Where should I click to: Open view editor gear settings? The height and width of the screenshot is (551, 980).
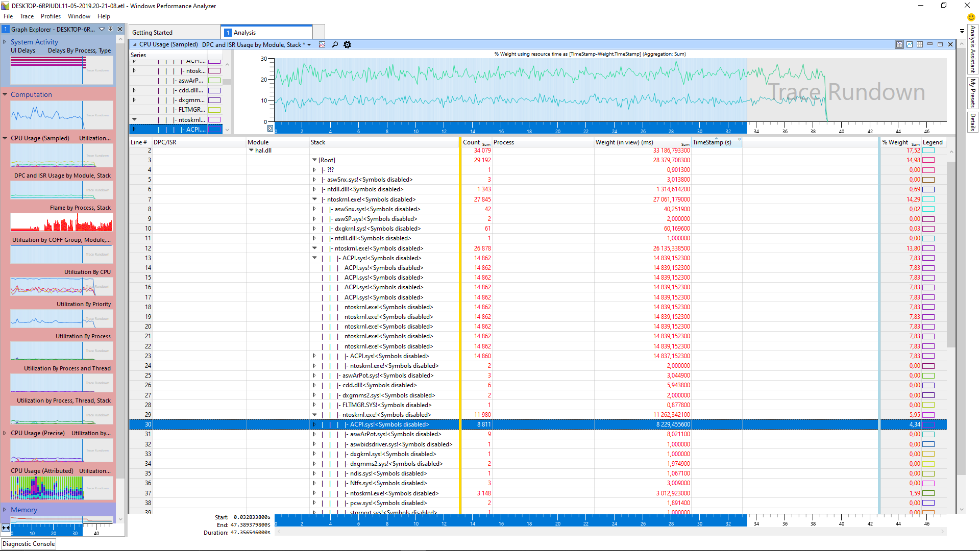[x=348, y=45]
